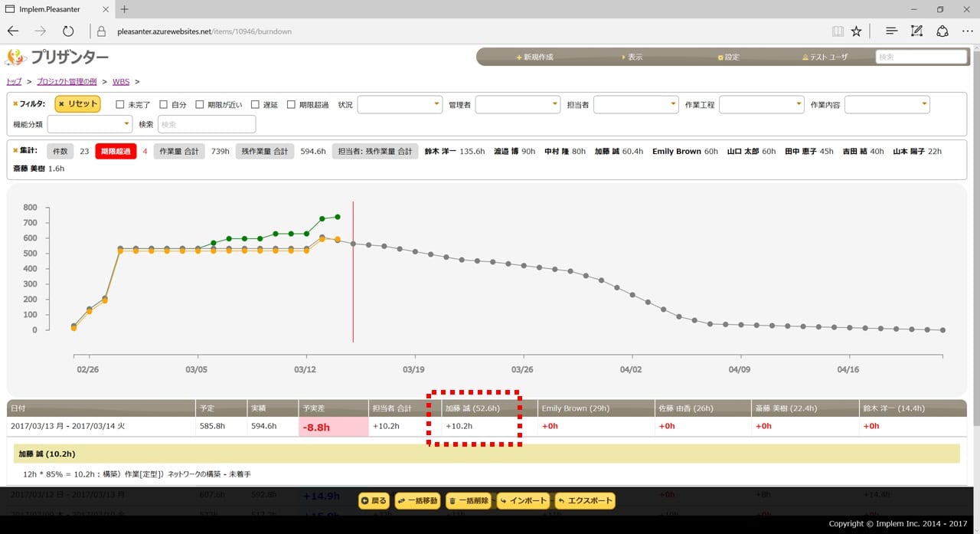Go back using the browser back arrow
Viewport: 980px width, 534px height.
pos(13,31)
